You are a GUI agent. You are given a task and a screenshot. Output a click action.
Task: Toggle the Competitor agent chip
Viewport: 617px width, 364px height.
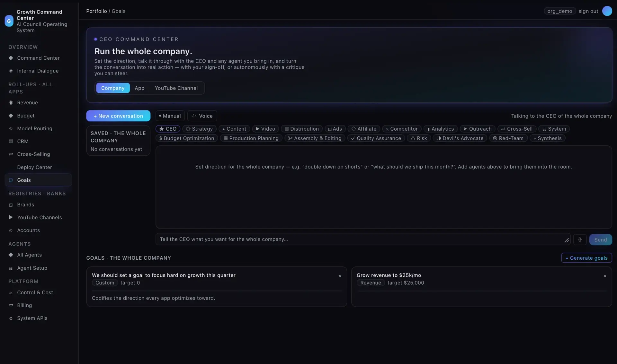pyautogui.click(x=402, y=129)
